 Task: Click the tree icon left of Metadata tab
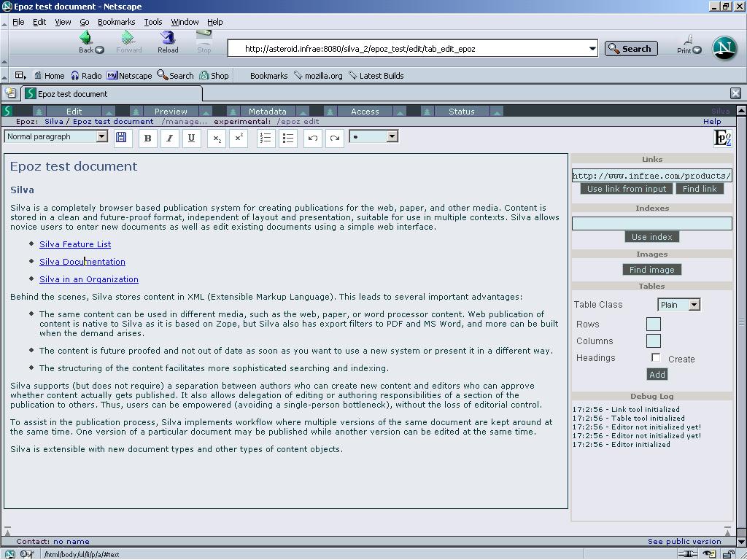pos(233,111)
